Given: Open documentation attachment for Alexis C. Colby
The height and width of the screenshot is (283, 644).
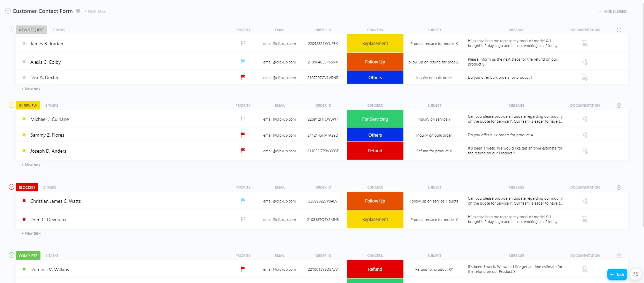Looking at the screenshot, I should [x=585, y=62].
